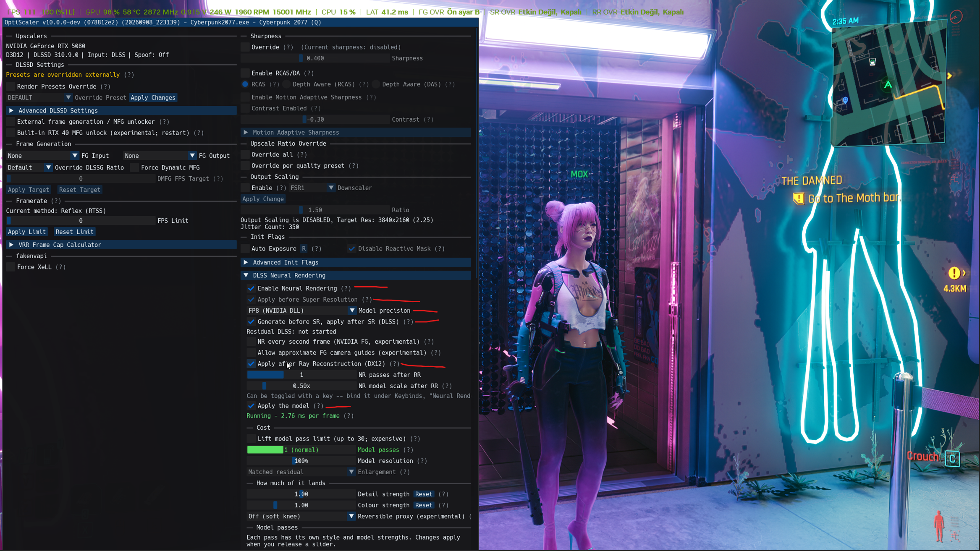Click help marker beside Framerate heading
Screen dimensions: 980x551
56,201
